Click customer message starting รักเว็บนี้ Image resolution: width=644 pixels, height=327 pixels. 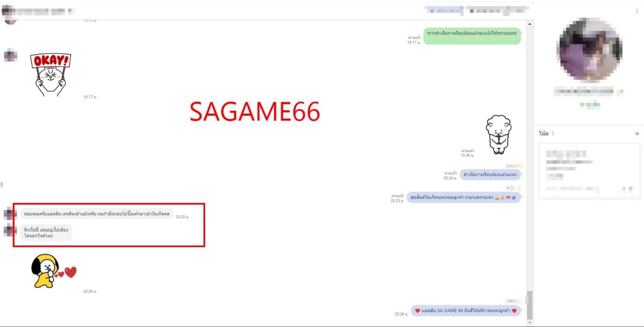pyautogui.click(x=46, y=233)
